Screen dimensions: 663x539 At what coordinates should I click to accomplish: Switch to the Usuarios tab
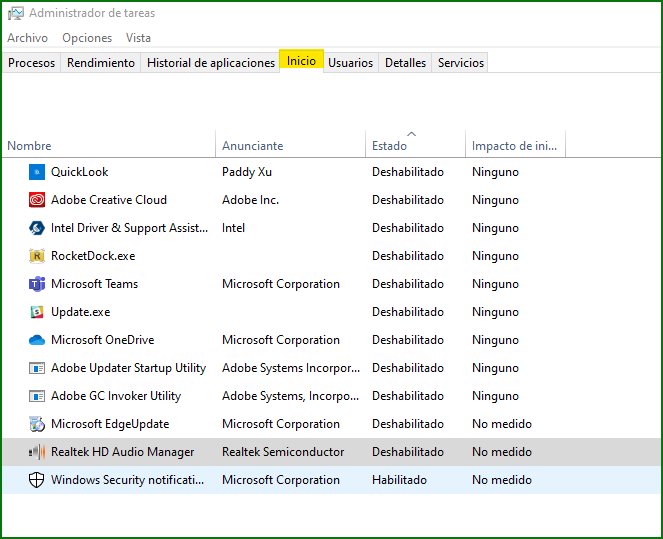click(351, 63)
